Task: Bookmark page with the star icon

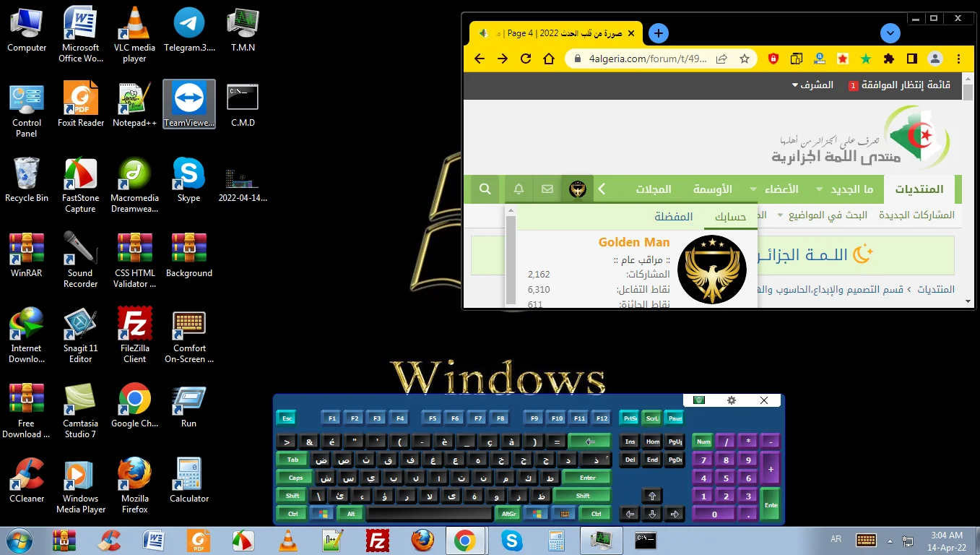Action: [x=744, y=59]
